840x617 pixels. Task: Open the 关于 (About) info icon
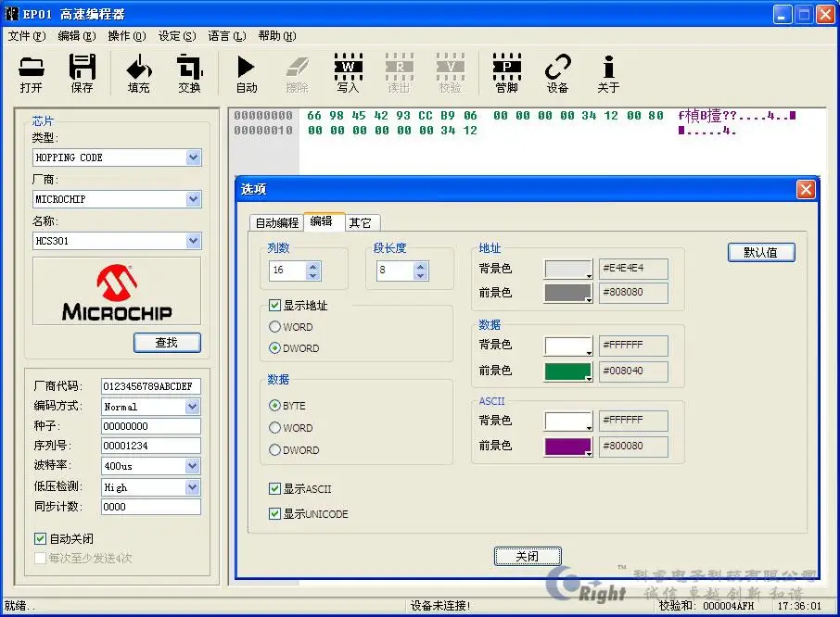click(x=608, y=73)
